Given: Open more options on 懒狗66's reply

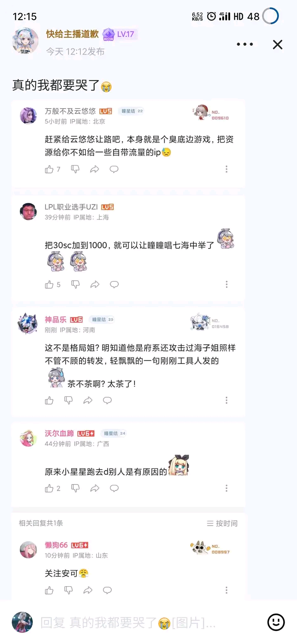Looking at the screenshot, I should 226,590.
